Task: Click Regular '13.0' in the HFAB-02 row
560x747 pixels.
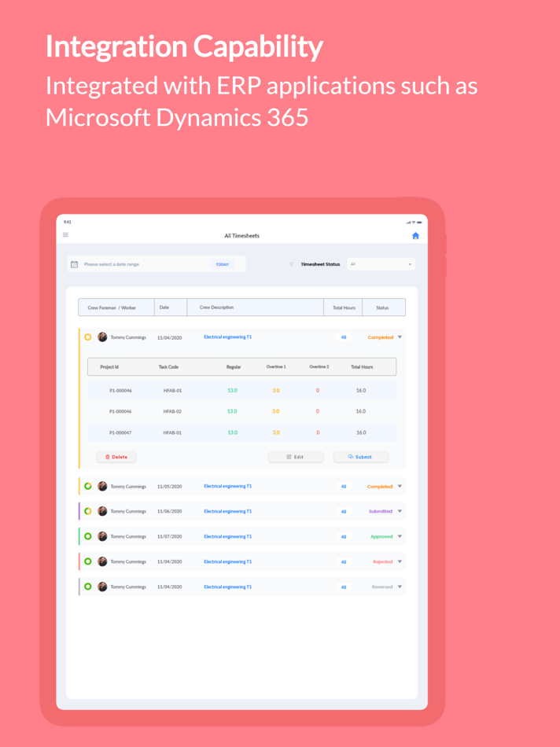Action: (232, 411)
